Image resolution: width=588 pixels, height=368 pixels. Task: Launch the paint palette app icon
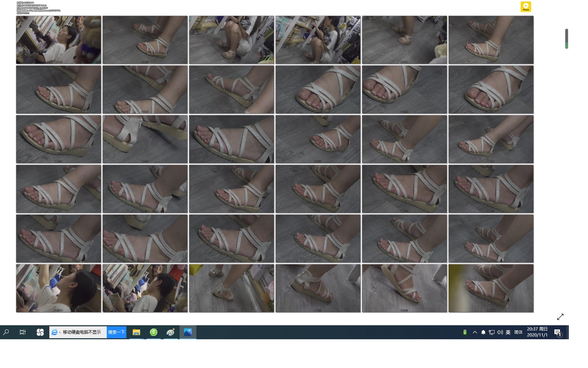pos(171,332)
